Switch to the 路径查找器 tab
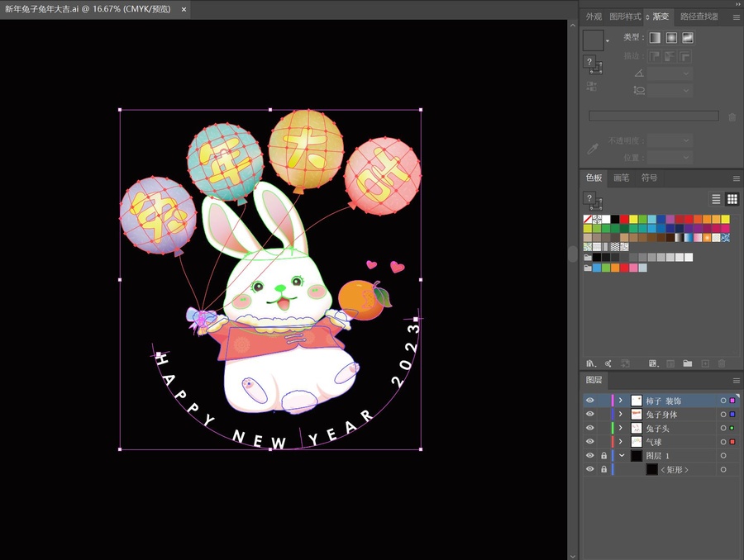Viewport: 744px width, 560px height. pyautogui.click(x=699, y=17)
